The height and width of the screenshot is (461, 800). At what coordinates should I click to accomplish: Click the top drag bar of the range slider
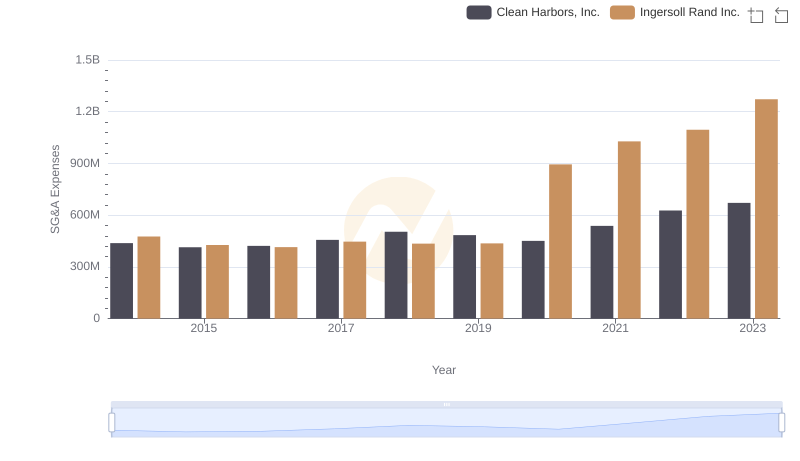click(446, 404)
